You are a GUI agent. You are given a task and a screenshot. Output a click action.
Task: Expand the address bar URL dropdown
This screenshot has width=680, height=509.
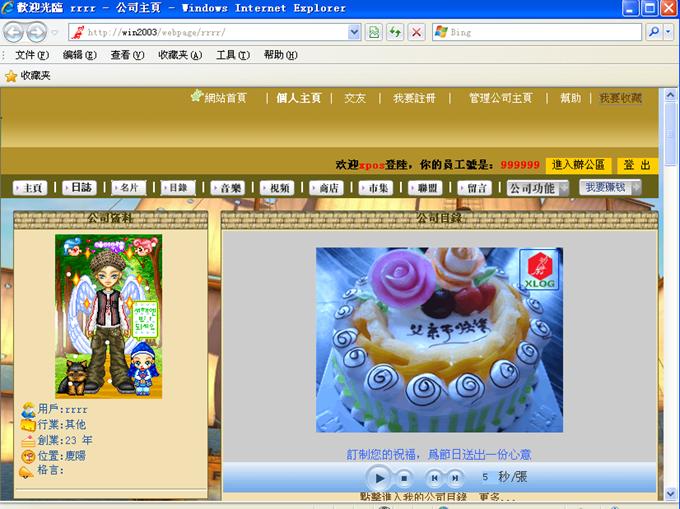point(354,32)
